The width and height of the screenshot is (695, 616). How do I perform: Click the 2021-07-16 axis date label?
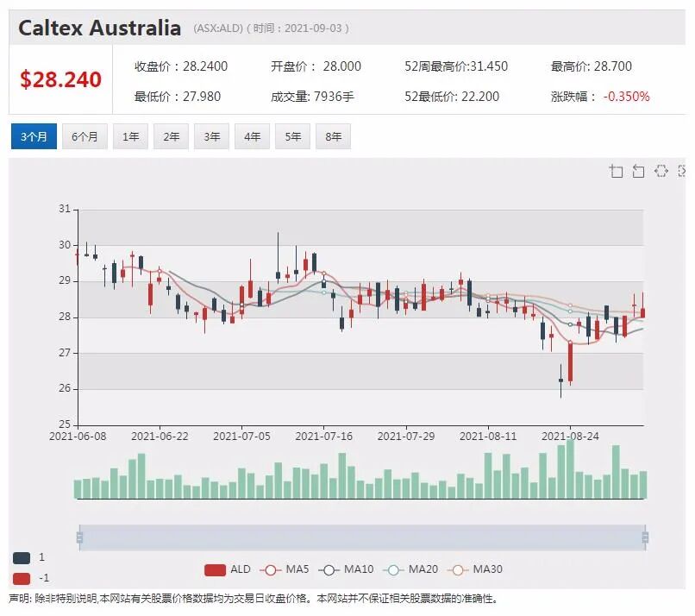coord(324,437)
